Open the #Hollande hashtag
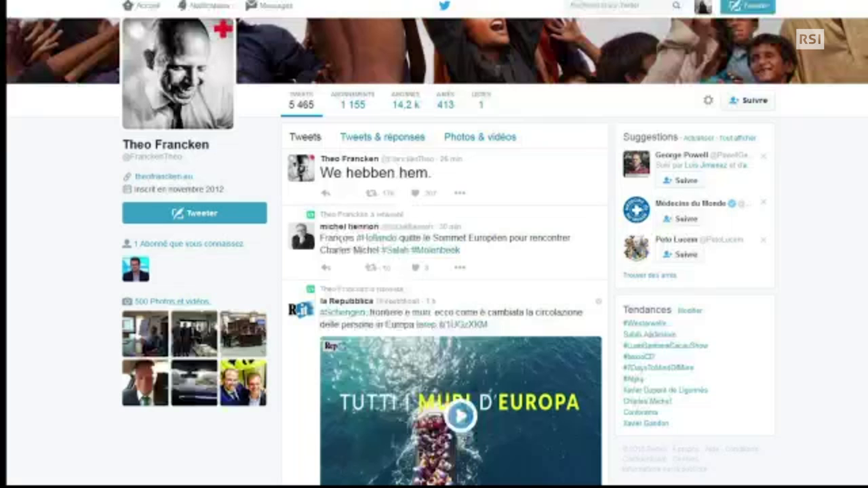Image resolution: width=868 pixels, height=488 pixels. pos(377,238)
